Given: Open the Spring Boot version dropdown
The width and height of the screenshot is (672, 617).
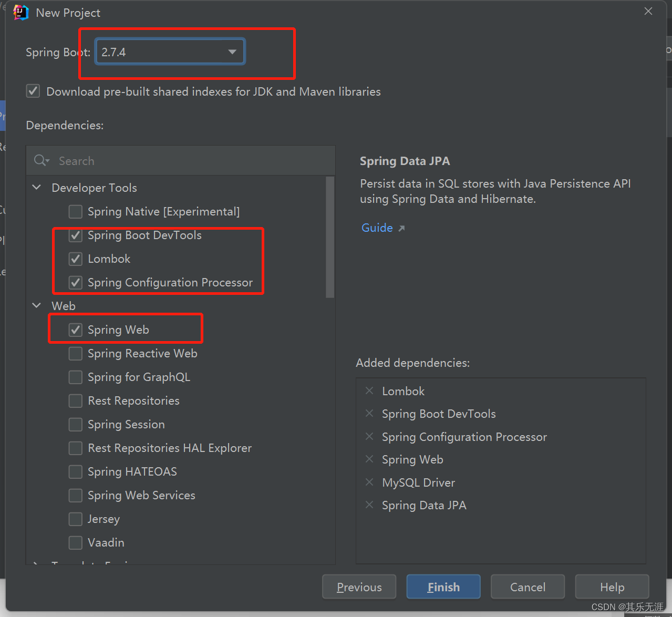Looking at the screenshot, I should 170,52.
